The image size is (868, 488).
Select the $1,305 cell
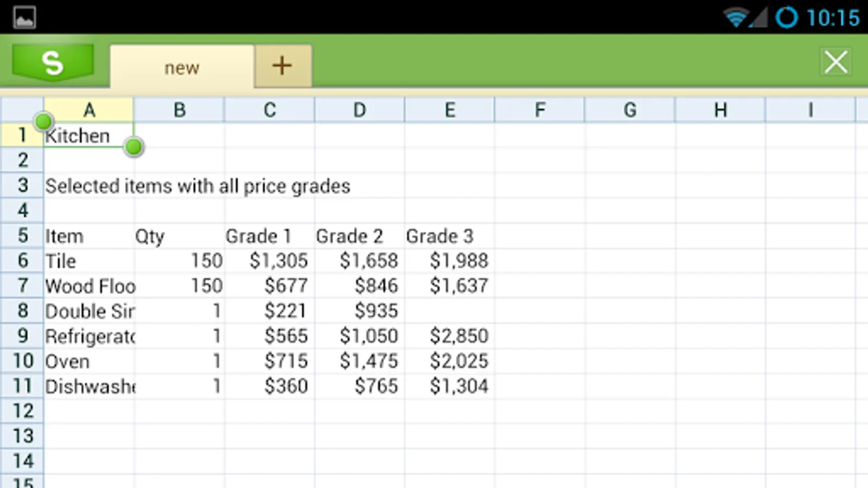click(270, 261)
